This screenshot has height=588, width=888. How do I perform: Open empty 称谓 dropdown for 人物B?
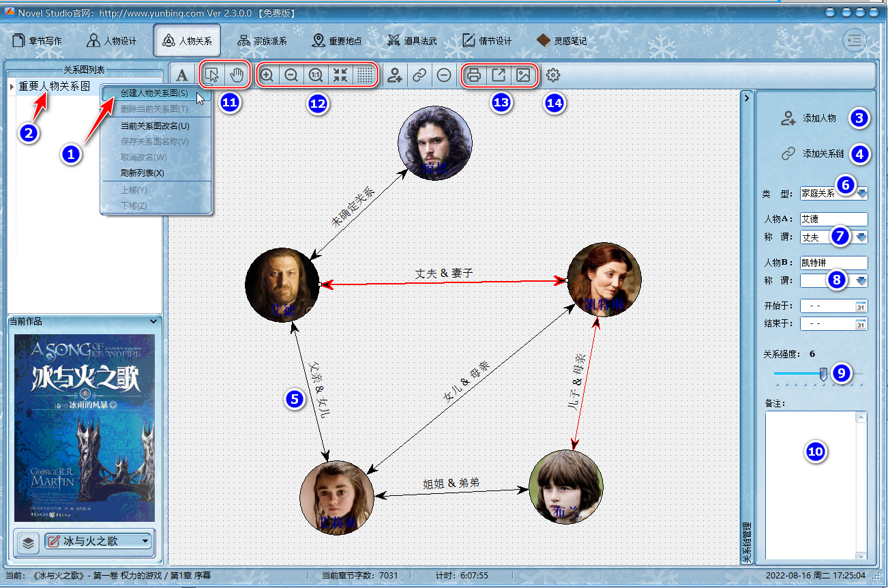[862, 280]
